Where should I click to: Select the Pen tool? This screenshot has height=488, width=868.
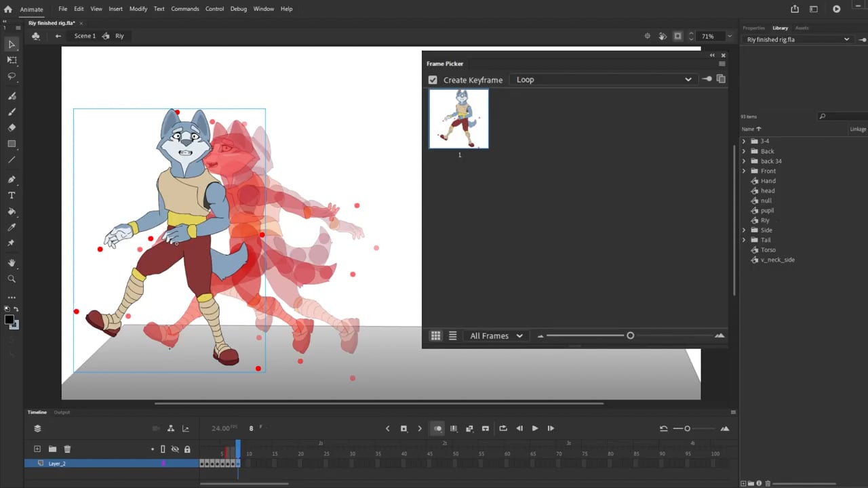[x=12, y=180]
